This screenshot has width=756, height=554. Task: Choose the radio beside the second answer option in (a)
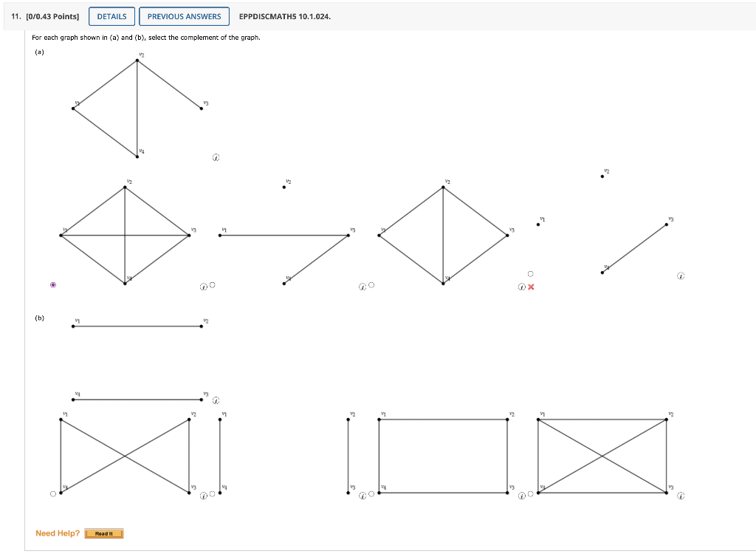(212, 283)
